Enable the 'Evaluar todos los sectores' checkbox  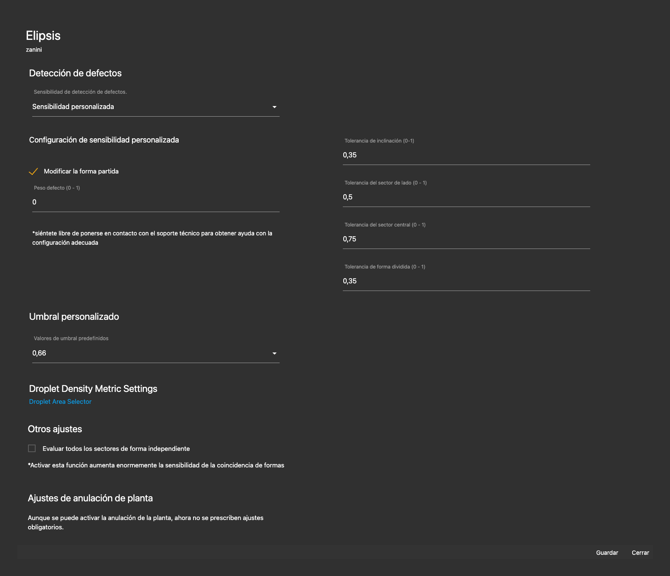[32, 449]
